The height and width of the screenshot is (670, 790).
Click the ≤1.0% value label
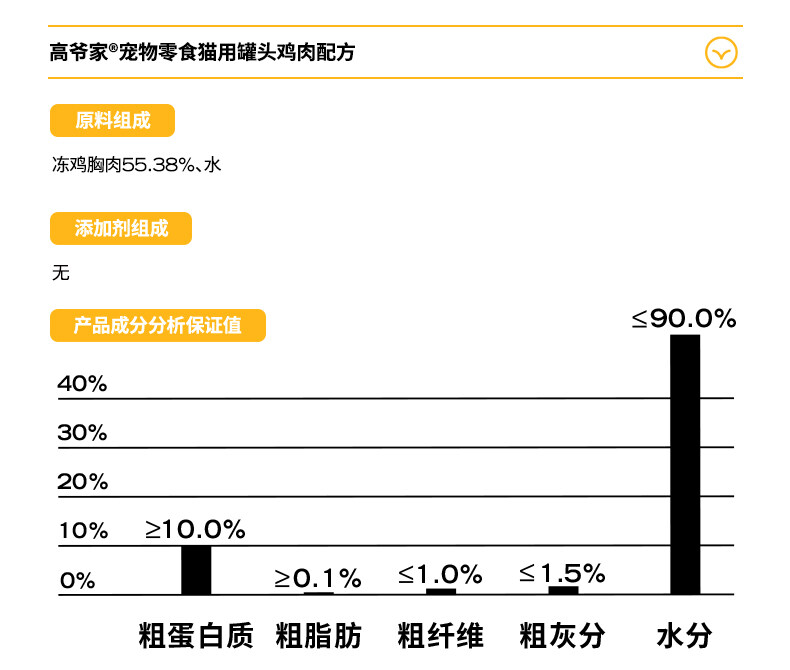(440, 574)
